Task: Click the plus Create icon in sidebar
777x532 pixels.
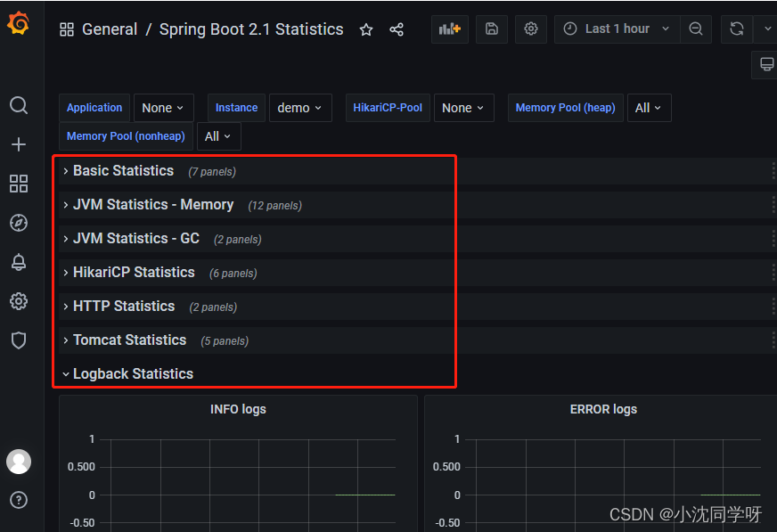Action: (19, 144)
